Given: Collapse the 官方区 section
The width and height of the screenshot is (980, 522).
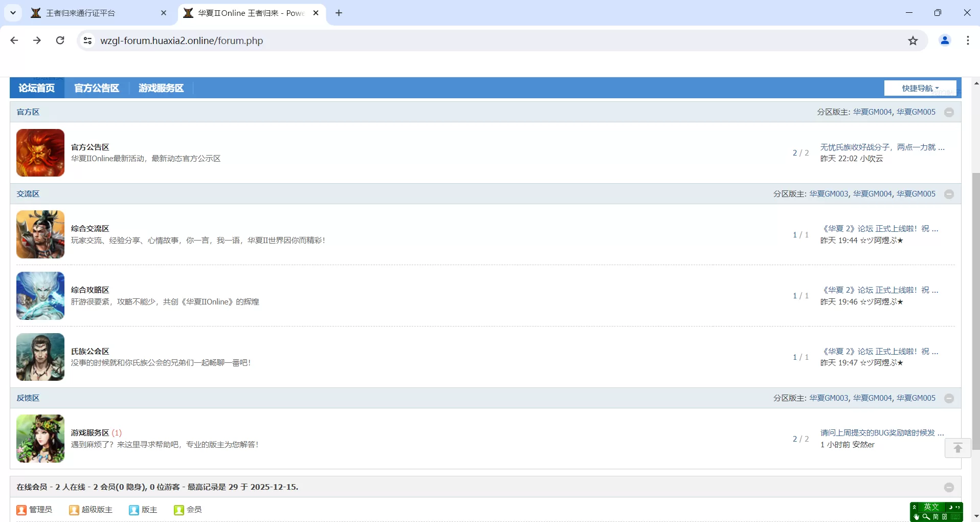Looking at the screenshot, I should [x=949, y=112].
